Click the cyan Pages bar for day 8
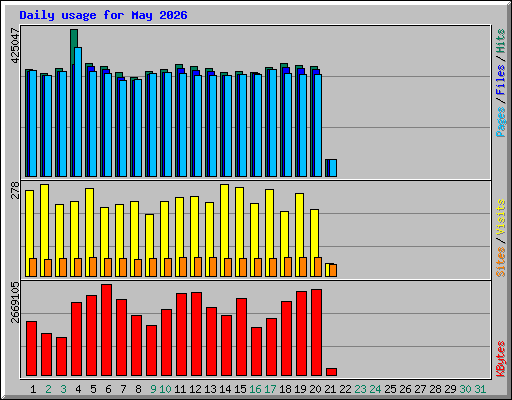The height and width of the screenshot is (400, 512). pyautogui.click(x=138, y=128)
